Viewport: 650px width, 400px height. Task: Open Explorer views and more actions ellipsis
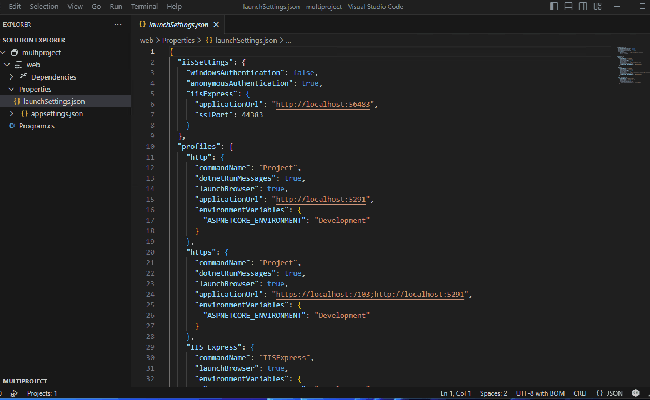[118, 24]
